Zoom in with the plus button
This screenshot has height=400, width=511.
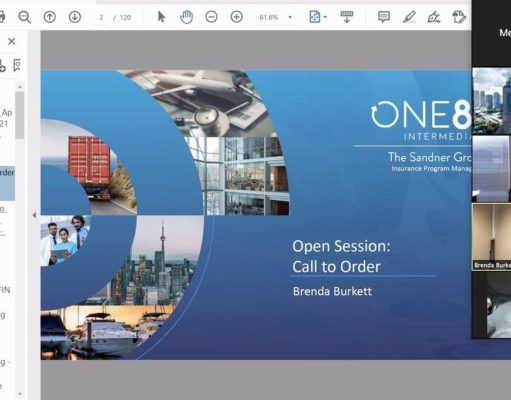pos(236,17)
